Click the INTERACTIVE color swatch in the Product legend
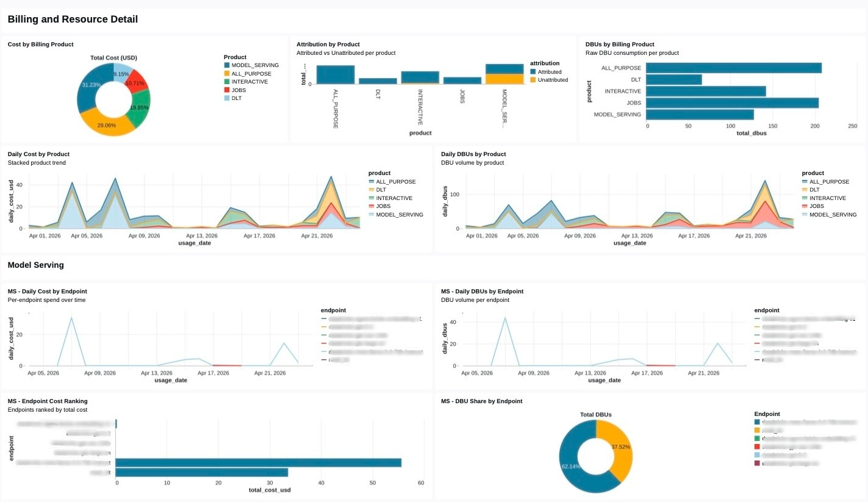This screenshot has height=502, width=868. point(228,81)
